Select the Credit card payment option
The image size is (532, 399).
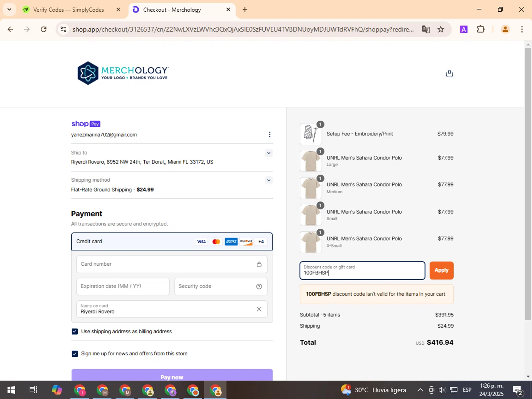click(x=172, y=242)
